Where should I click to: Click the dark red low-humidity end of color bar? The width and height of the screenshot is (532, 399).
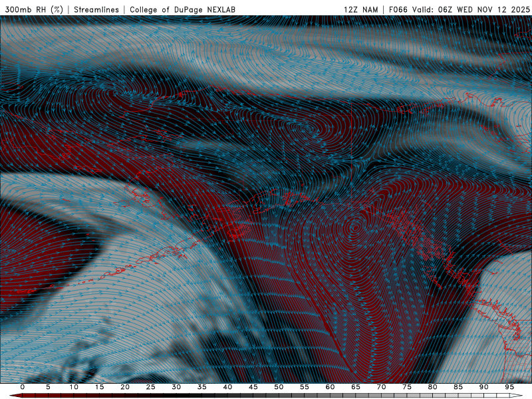point(16,396)
